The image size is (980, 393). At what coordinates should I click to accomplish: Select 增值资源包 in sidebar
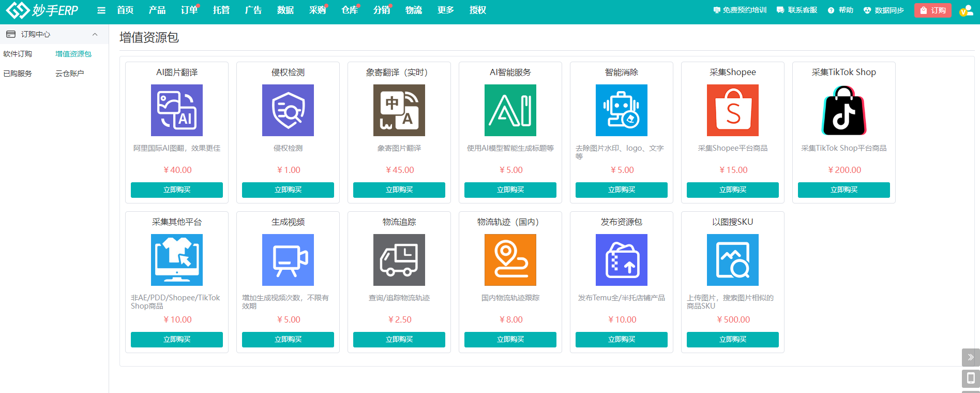click(x=73, y=54)
